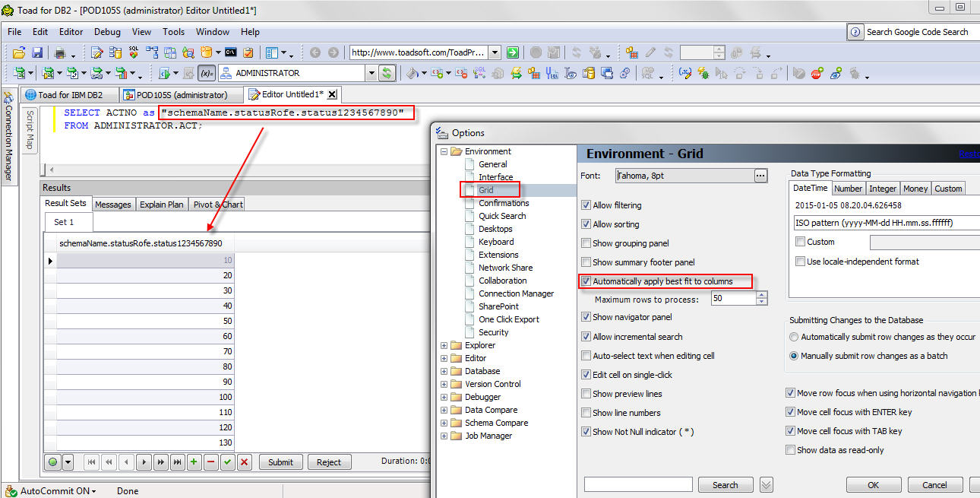The image size is (980, 498).
Task: Post the edit with the green checkmark icon
Action: coord(228,462)
